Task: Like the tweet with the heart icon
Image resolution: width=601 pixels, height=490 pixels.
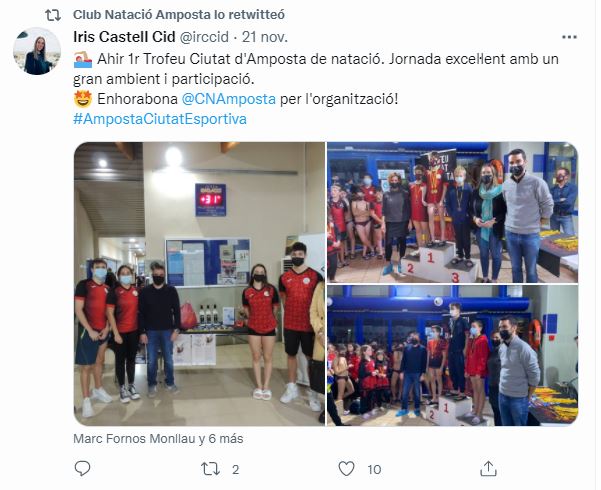Action: [x=346, y=469]
